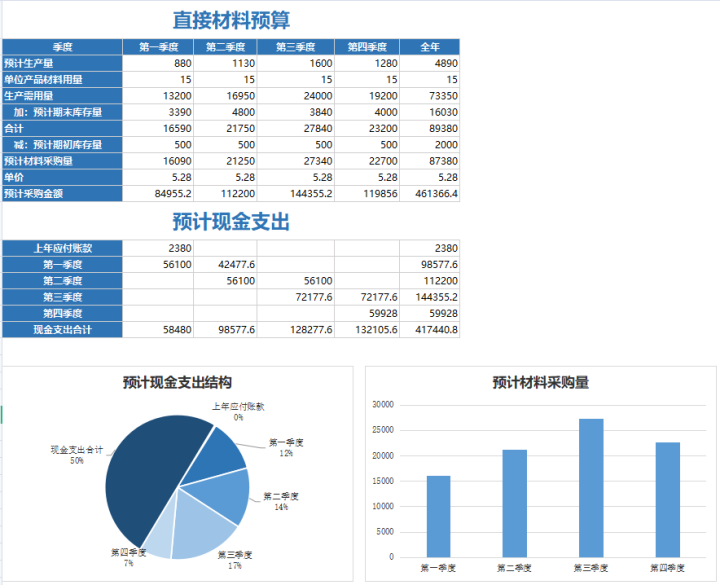Click the cell with value 73350

[x=430, y=96]
